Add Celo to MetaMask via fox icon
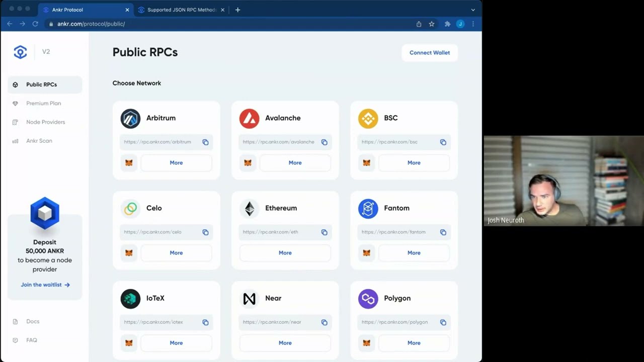The height and width of the screenshot is (362, 644). pyautogui.click(x=129, y=253)
